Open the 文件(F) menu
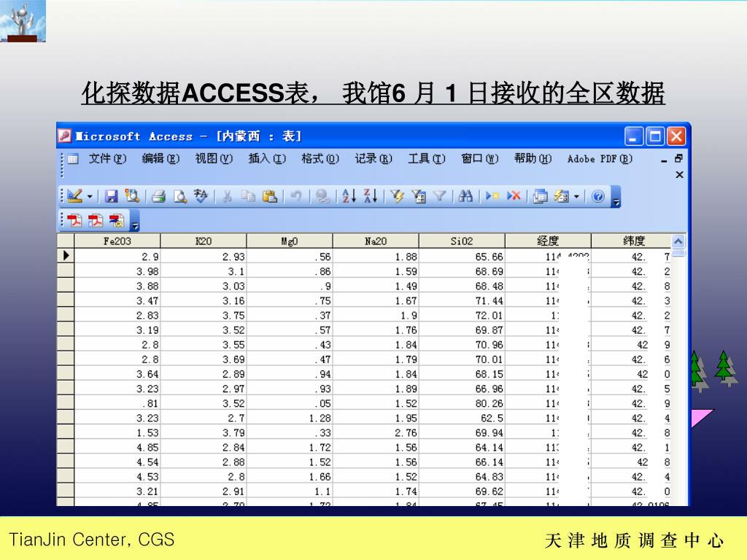This screenshot has width=747, height=560. click(107, 158)
